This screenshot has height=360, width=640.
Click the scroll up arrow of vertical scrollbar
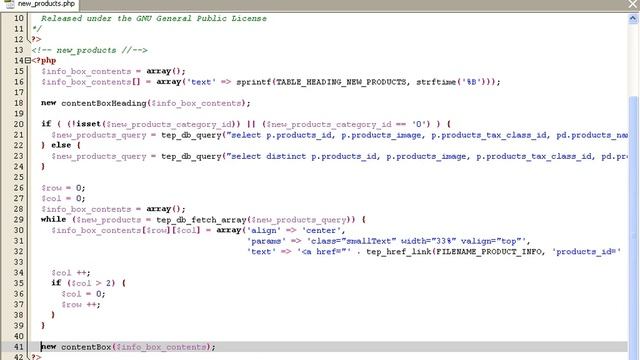click(x=633, y=18)
